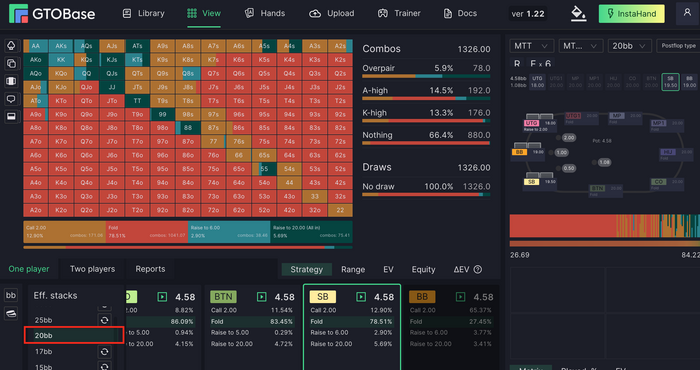Image resolution: width=700 pixels, height=370 pixels.
Task: Click the InstaHand button
Action: click(632, 14)
